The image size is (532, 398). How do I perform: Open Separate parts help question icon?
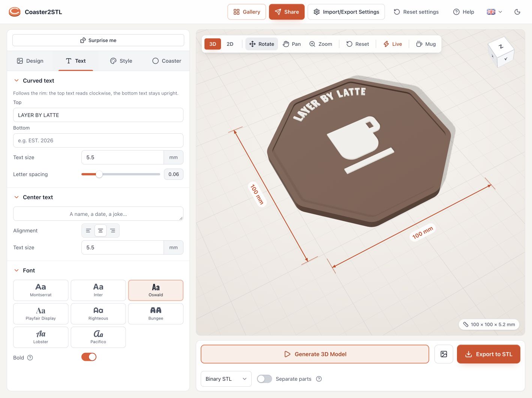pyautogui.click(x=319, y=379)
